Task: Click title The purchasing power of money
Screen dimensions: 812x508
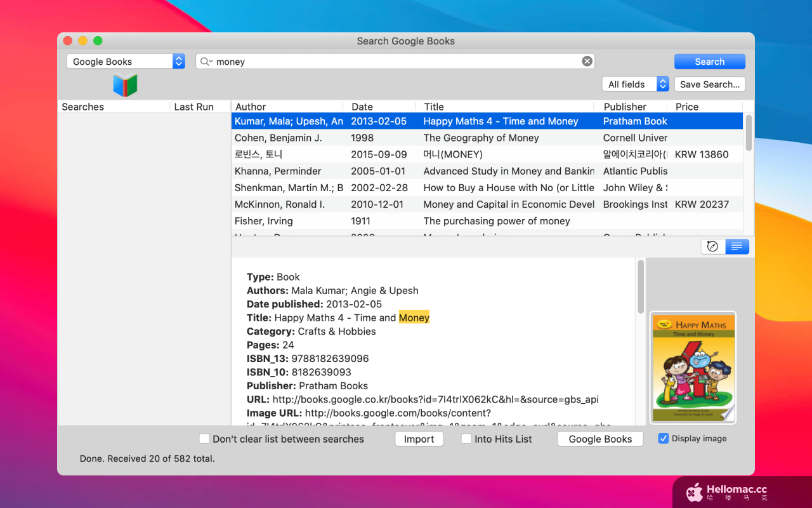Action: click(497, 220)
